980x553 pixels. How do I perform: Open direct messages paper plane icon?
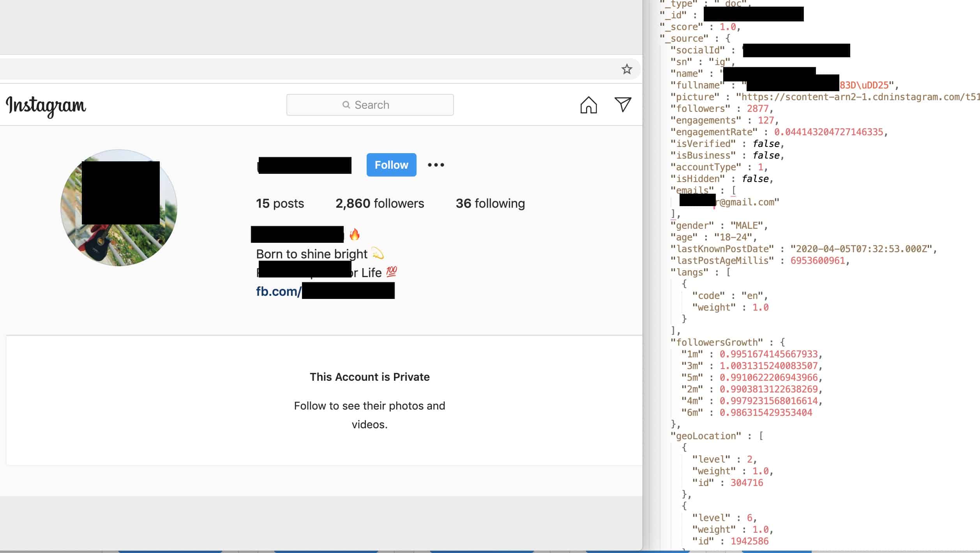point(623,104)
